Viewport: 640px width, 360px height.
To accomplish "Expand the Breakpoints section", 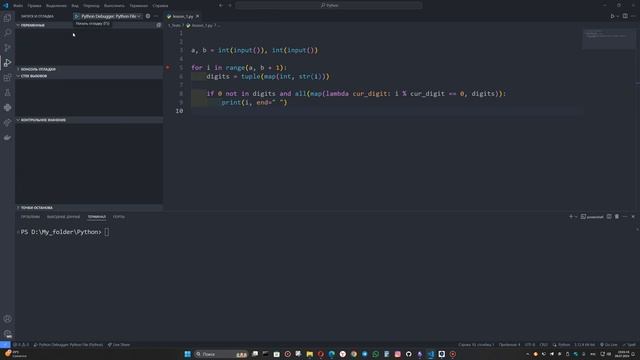I will (x=89, y=208).
